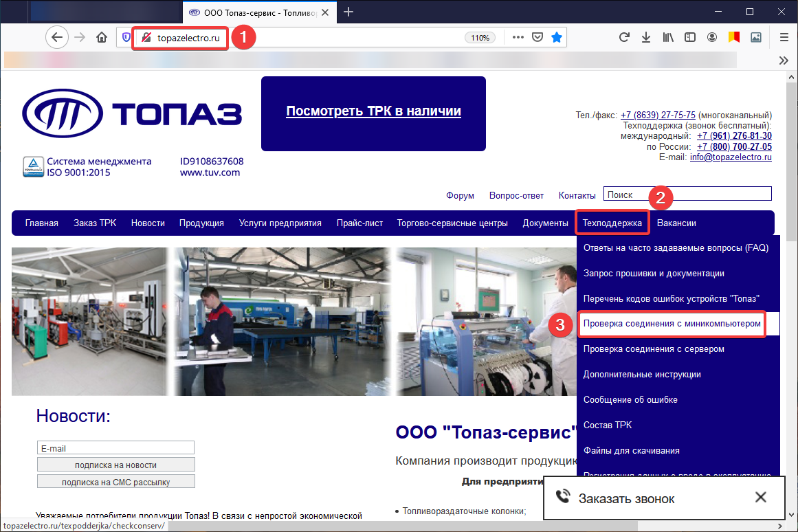This screenshot has height=532, width=798.
Task: Open the Вакансии menu item
Action: point(676,223)
